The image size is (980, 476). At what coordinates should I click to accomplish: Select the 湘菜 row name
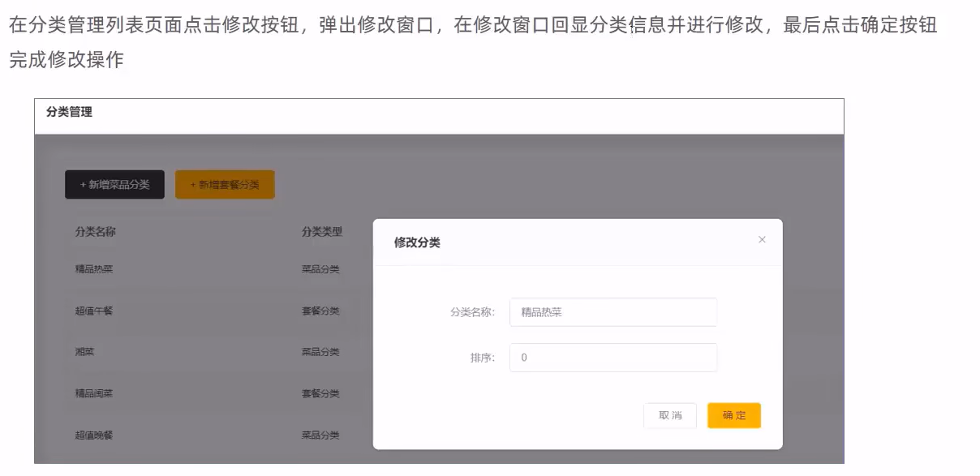pos(85,352)
